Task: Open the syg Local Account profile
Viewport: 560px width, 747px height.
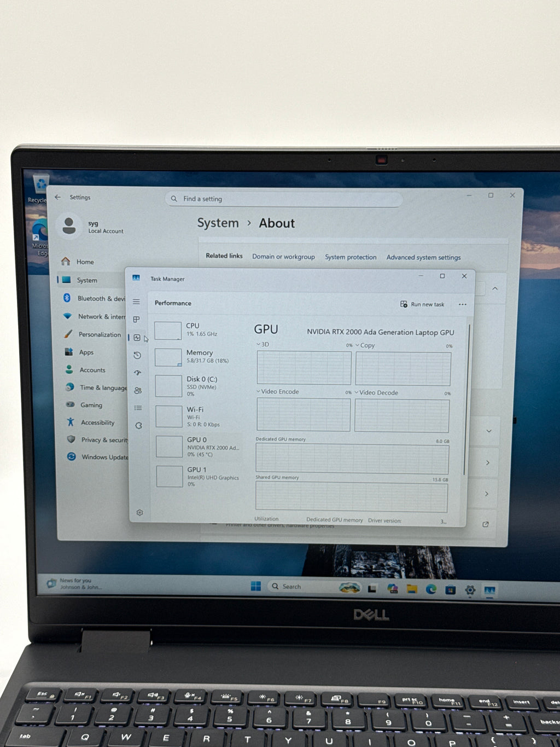Action: pyautogui.click(x=92, y=227)
